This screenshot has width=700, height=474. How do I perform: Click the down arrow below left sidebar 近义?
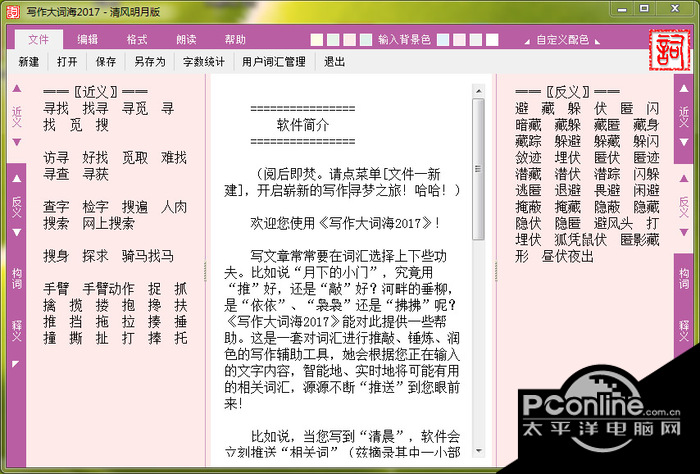17,142
